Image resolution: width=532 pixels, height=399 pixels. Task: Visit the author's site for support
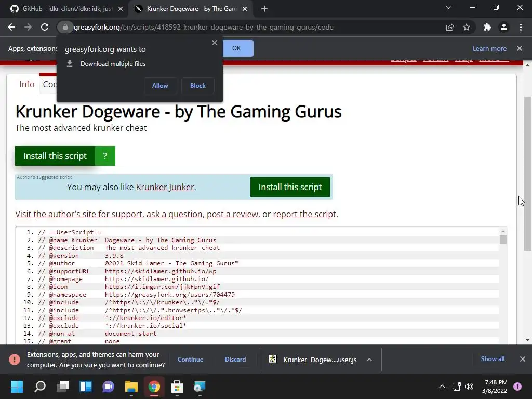tap(79, 214)
